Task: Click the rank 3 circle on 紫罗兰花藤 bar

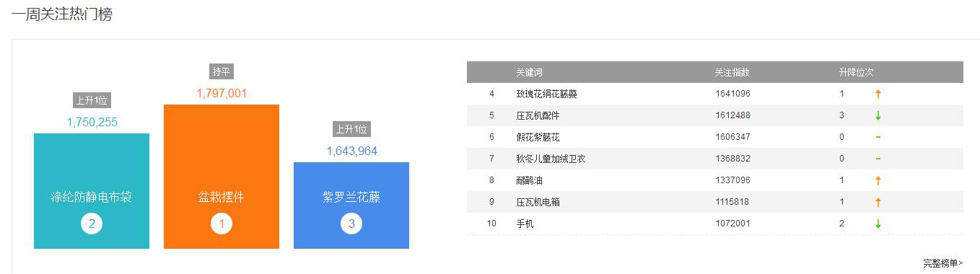Action: pyautogui.click(x=351, y=224)
